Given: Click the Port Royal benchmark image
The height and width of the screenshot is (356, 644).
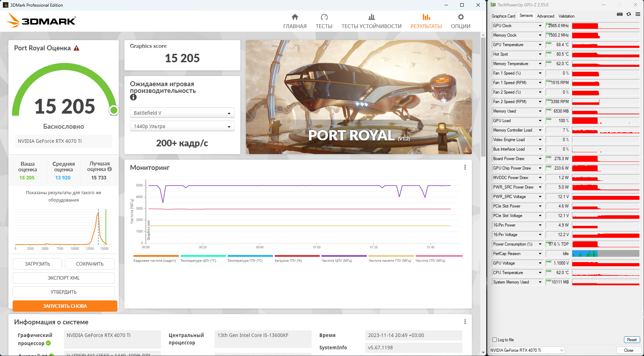Looking at the screenshot, I should pyautogui.click(x=359, y=97).
